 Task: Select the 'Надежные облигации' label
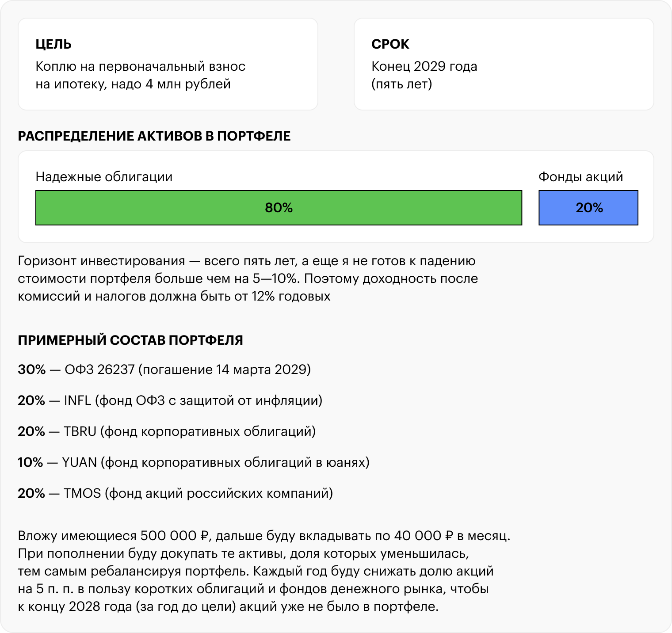point(104,177)
